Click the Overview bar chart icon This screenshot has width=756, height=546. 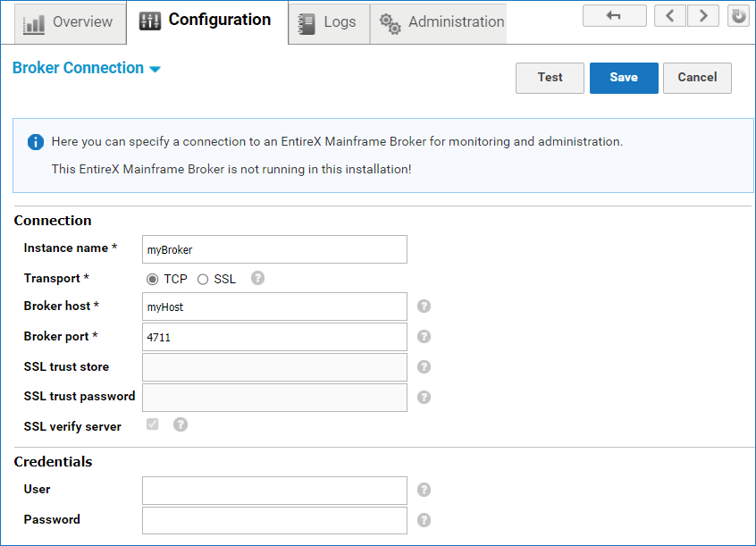34,24
